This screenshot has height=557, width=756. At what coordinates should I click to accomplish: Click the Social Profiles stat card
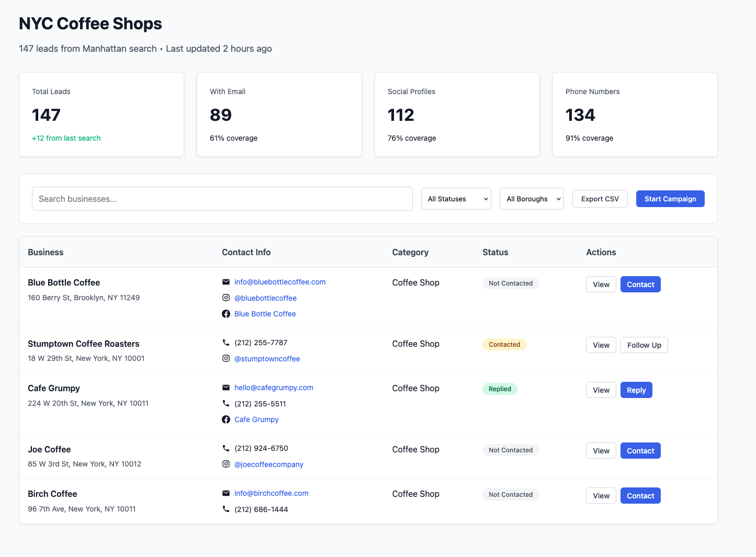coord(457,115)
